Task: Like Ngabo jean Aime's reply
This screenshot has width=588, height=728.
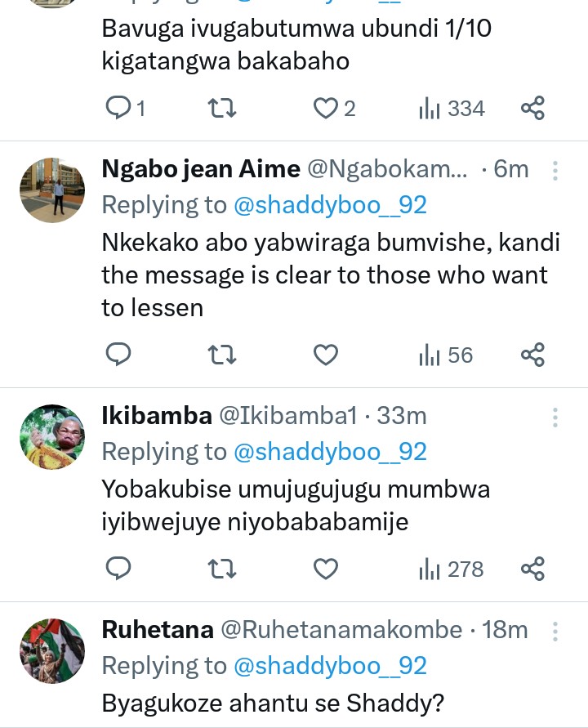Action: pyautogui.click(x=327, y=355)
